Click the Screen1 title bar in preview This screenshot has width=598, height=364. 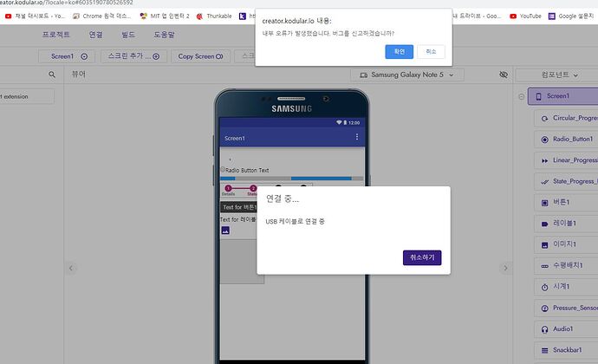point(292,138)
